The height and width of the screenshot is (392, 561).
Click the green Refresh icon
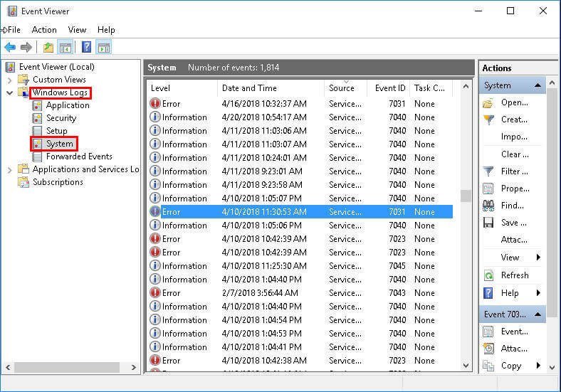coord(488,275)
